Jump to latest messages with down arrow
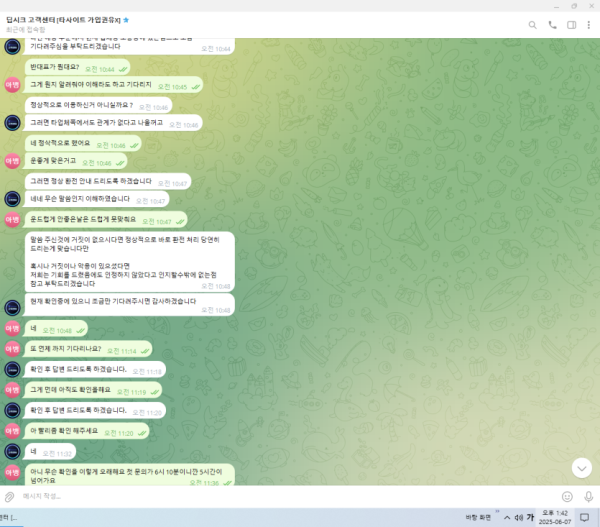The width and height of the screenshot is (600, 527). click(582, 468)
